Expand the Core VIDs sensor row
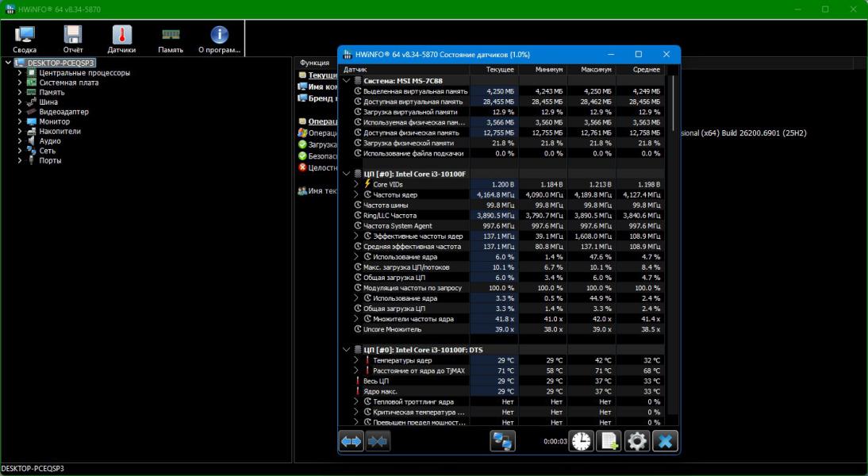Viewport: 868px width, 476px height. coord(356,184)
